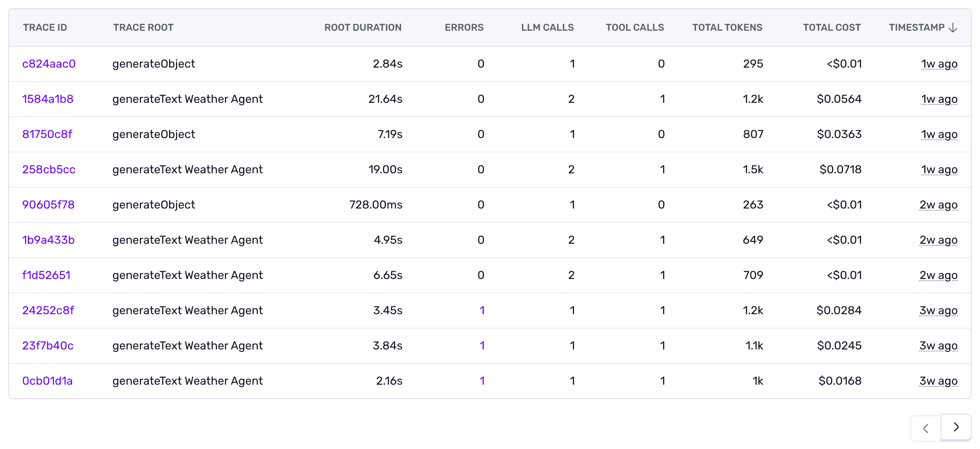The height and width of the screenshot is (449, 980).
Task: Sort by the ROOT DURATION column header
Action: tap(363, 27)
